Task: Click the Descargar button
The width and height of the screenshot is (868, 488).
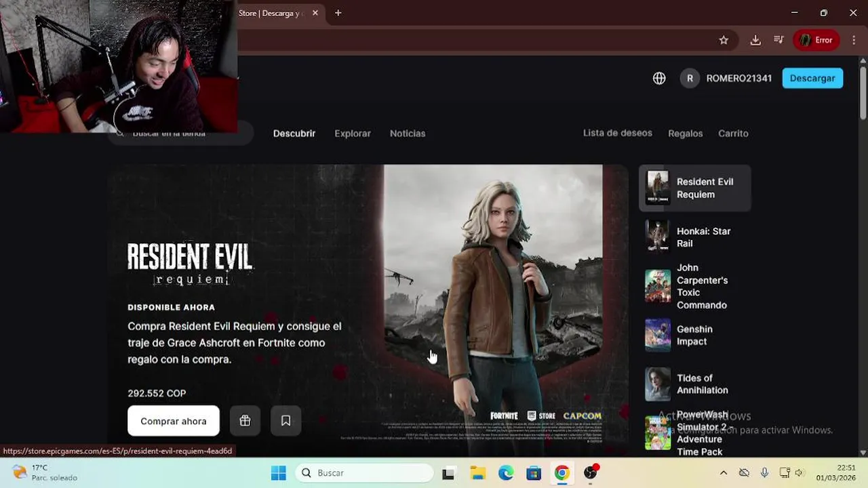Action: (812, 78)
